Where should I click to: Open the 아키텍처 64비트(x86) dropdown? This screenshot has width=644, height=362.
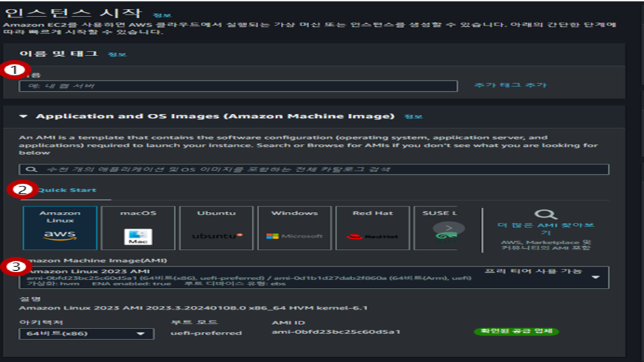pyautogui.click(x=86, y=334)
